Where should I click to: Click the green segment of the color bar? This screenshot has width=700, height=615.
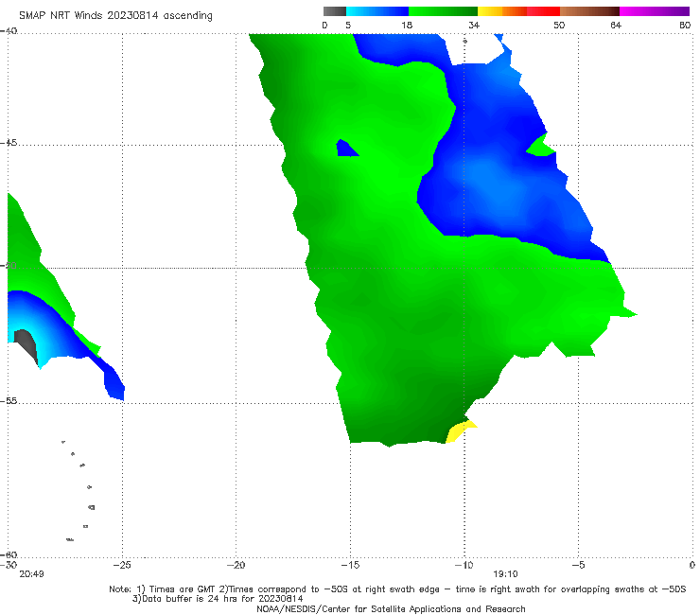click(443, 11)
